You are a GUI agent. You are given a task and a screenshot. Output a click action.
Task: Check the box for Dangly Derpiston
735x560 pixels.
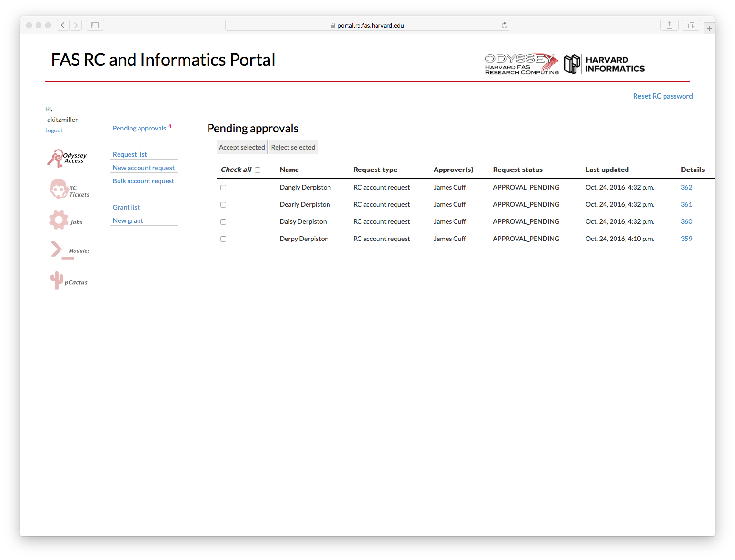pyautogui.click(x=223, y=188)
